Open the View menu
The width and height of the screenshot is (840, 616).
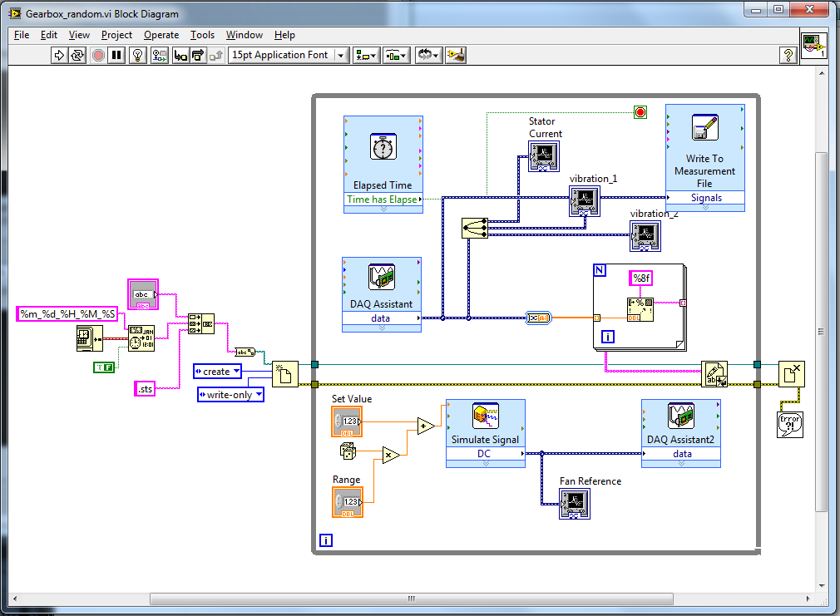(x=79, y=35)
